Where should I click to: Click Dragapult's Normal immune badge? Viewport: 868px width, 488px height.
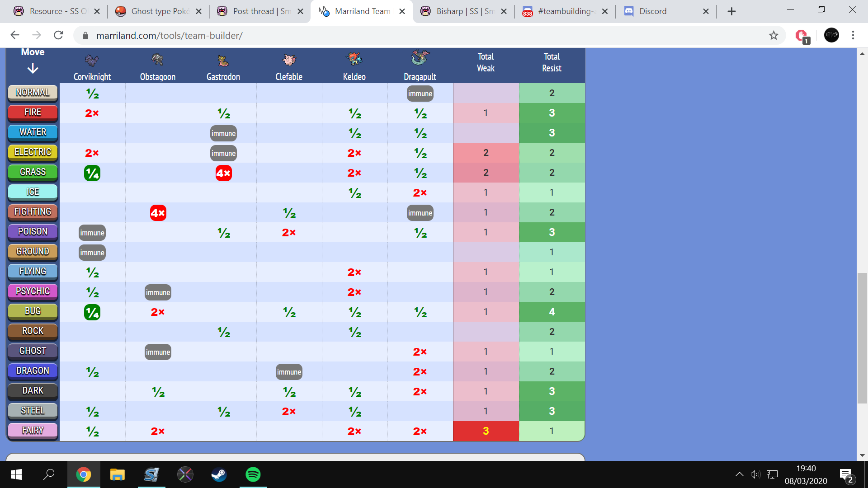420,94
